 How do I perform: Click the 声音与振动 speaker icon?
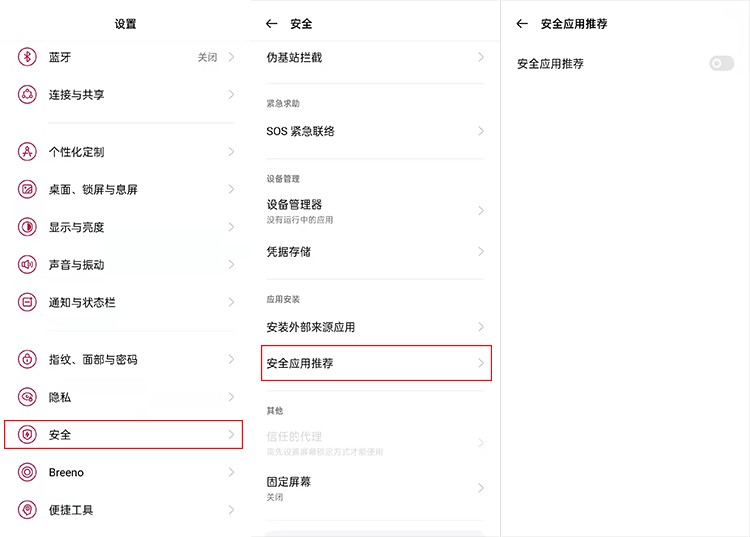click(27, 265)
